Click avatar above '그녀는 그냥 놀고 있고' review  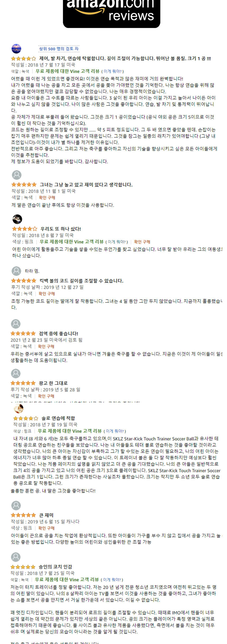pyautogui.click(x=17, y=175)
